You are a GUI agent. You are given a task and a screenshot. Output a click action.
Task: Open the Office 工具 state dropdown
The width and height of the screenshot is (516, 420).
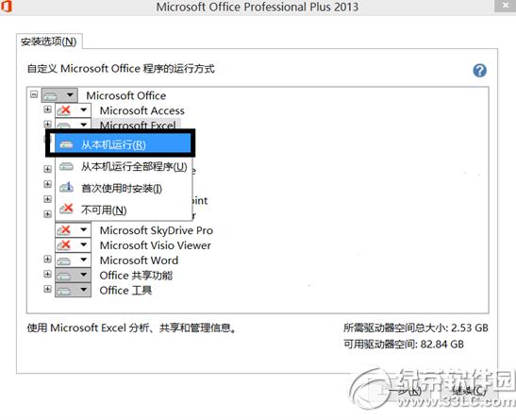[73, 291]
